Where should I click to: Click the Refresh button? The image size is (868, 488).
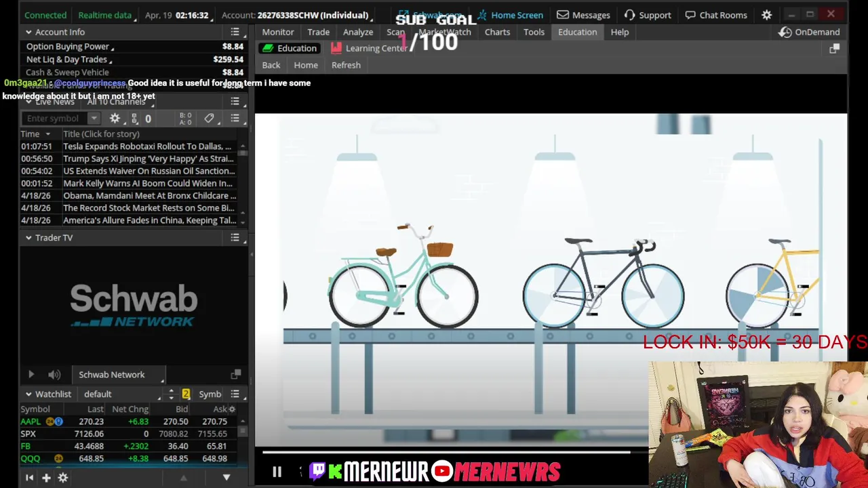(346, 65)
